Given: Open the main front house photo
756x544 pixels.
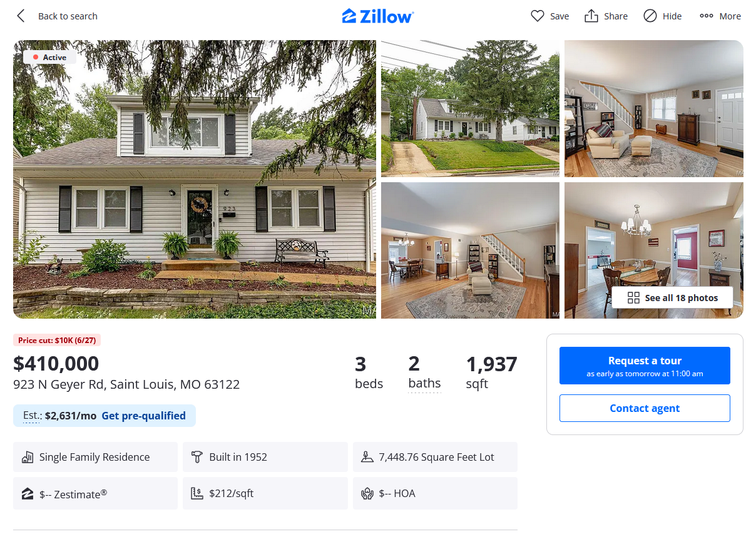Looking at the screenshot, I should (195, 180).
